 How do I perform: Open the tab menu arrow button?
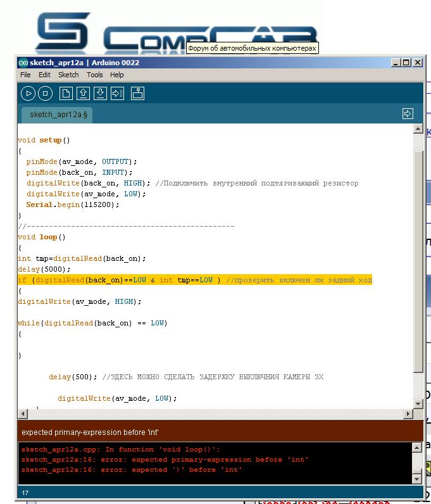[408, 114]
